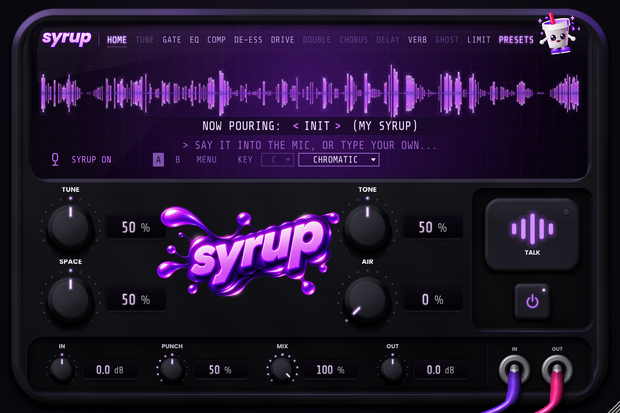Click the MIX knob

282,369
